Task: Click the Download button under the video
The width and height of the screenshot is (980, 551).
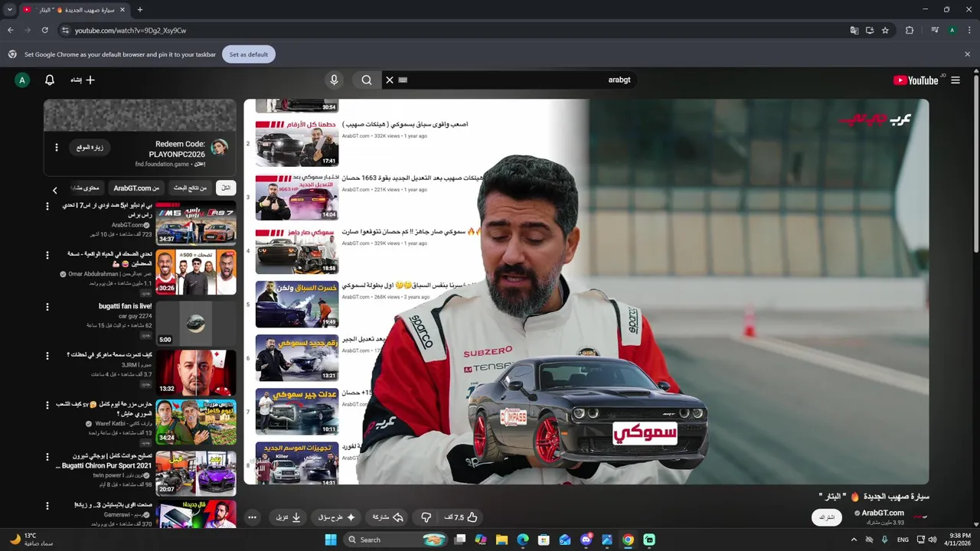Action: 289,517
